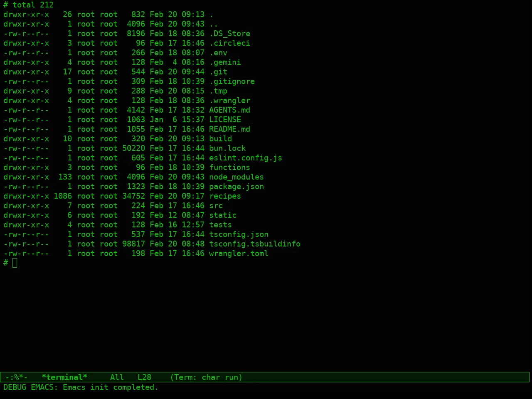Select the node_modules directory name

point(236,177)
